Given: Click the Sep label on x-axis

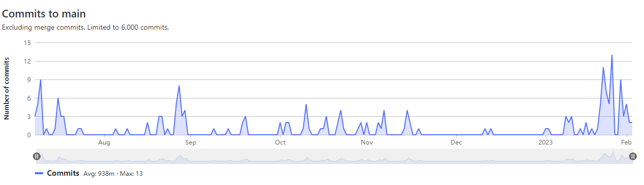Looking at the screenshot, I should click(x=191, y=142).
